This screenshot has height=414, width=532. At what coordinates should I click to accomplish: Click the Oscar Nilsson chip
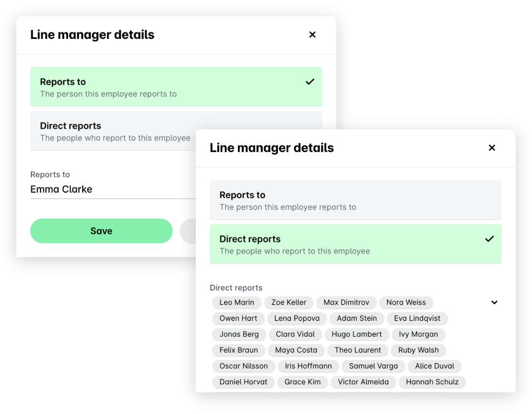click(244, 366)
